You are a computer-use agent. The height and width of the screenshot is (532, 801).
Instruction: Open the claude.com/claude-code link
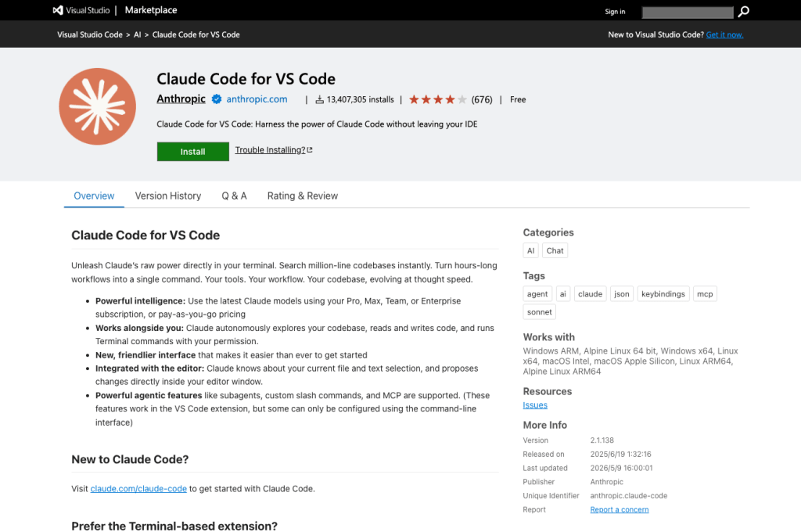138,488
